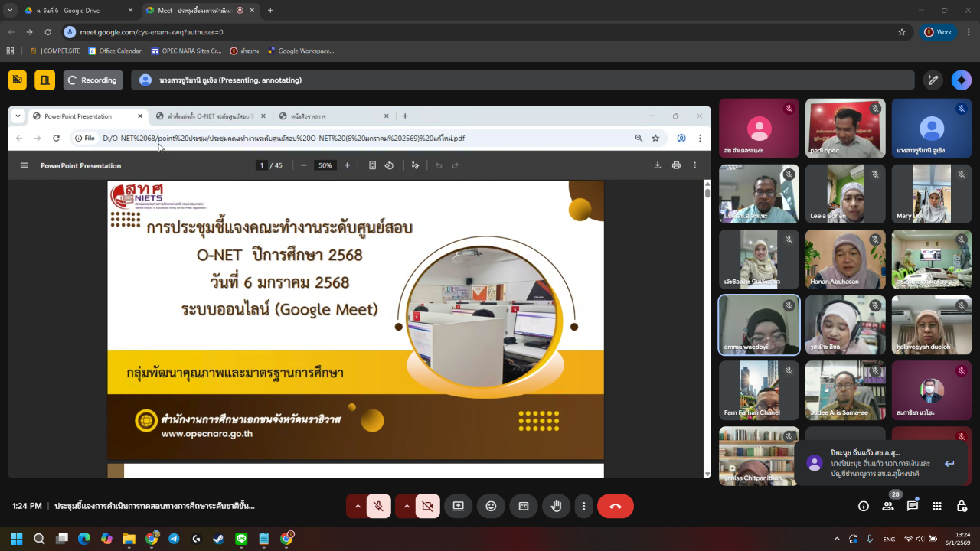Expand video settings chevron beside camera

point(406,506)
